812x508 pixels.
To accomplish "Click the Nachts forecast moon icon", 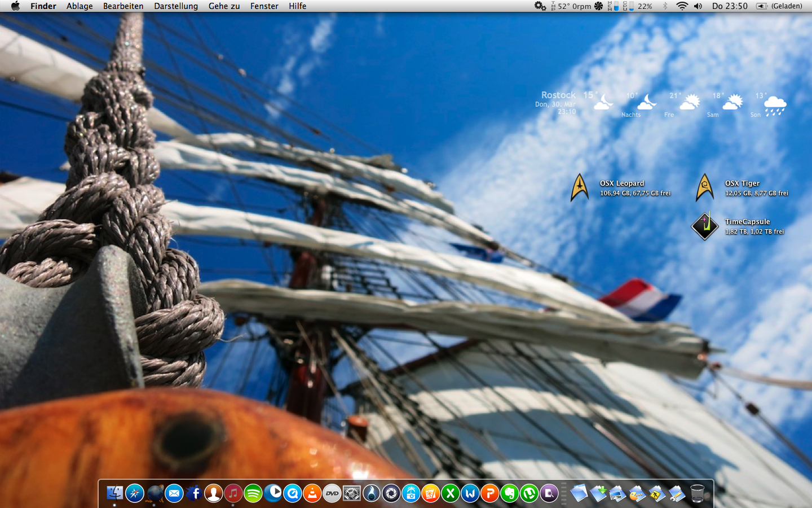I will coord(647,102).
